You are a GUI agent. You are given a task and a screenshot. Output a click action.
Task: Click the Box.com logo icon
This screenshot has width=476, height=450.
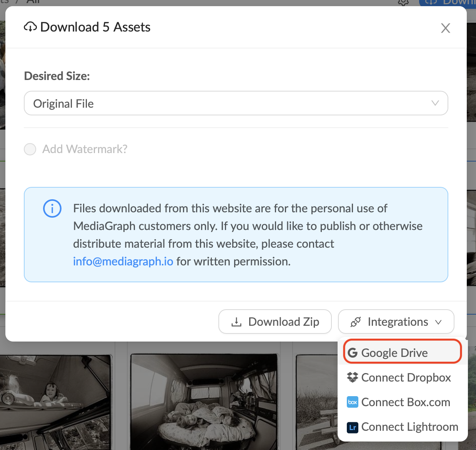point(353,402)
